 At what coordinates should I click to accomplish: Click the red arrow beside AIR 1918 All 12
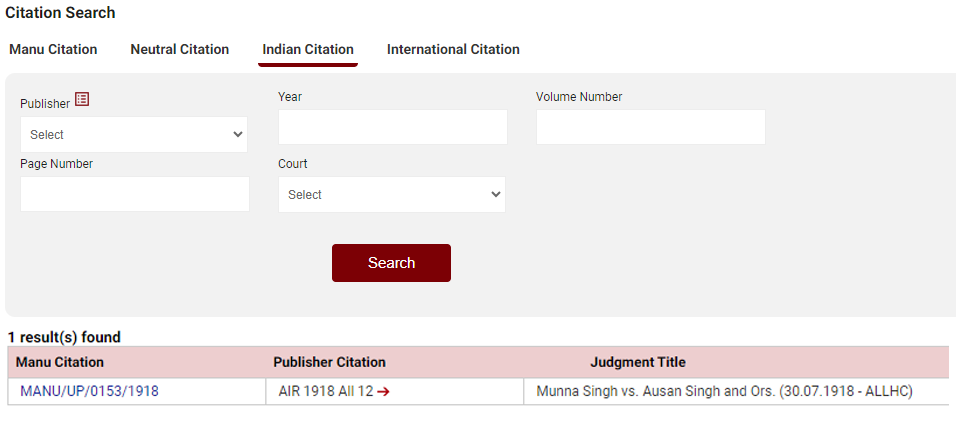[383, 392]
